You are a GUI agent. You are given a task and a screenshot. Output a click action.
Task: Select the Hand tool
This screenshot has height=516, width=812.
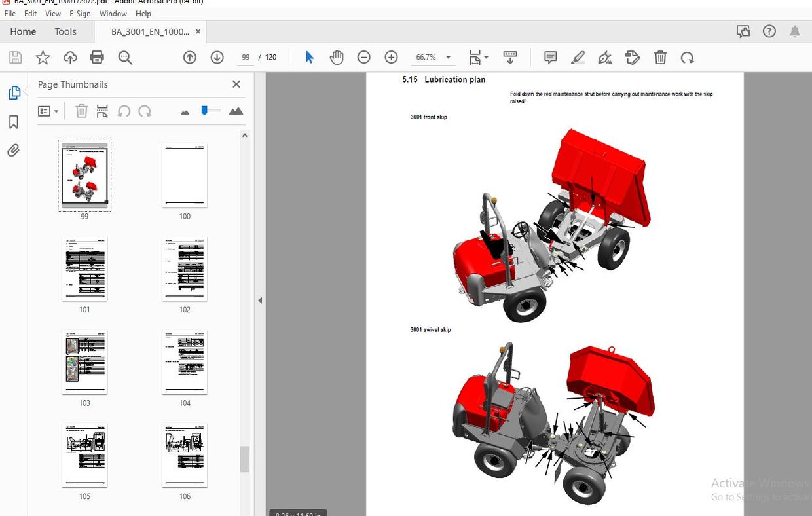(337, 57)
